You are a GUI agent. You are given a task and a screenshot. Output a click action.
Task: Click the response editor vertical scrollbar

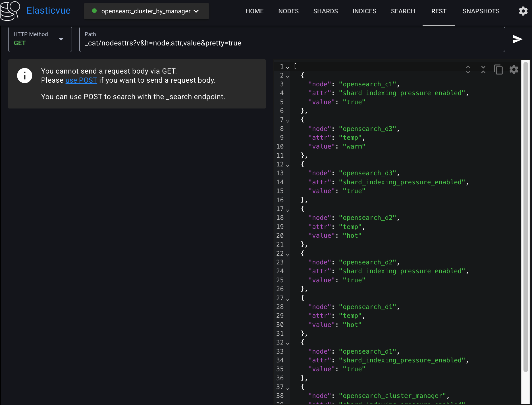click(x=525, y=216)
